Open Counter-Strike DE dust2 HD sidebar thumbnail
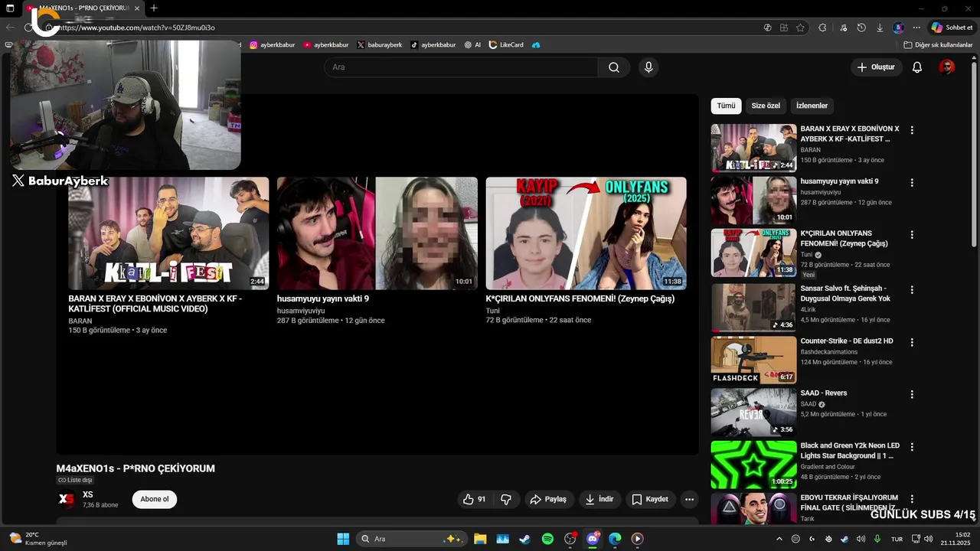Image resolution: width=980 pixels, height=551 pixels. [753, 360]
